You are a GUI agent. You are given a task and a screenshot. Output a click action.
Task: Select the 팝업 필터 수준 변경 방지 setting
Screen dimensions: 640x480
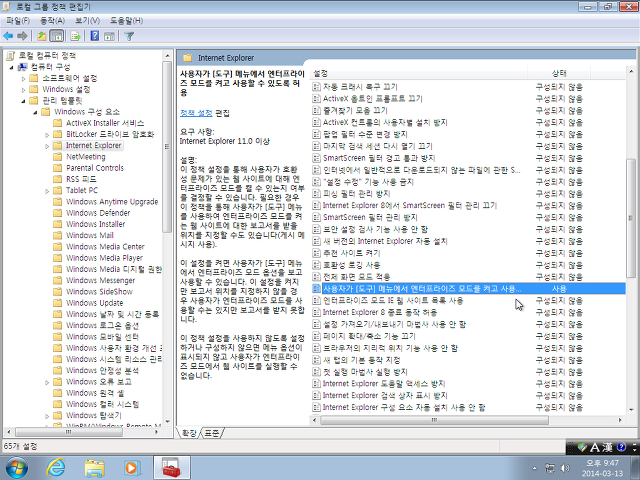(x=365, y=134)
